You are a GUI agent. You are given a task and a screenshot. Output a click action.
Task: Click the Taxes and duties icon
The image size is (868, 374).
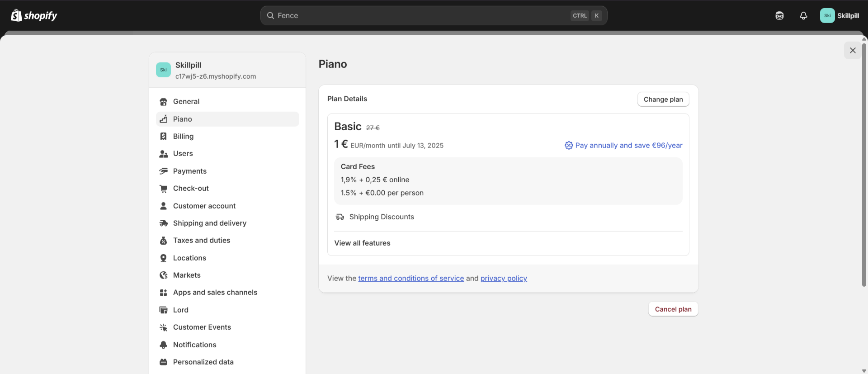pyautogui.click(x=164, y=241)
